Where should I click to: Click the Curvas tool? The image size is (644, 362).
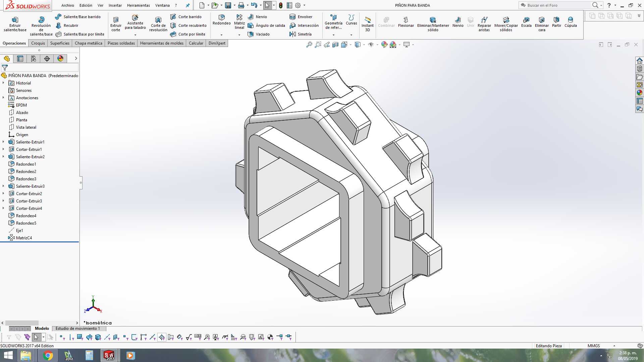point(351,20)
